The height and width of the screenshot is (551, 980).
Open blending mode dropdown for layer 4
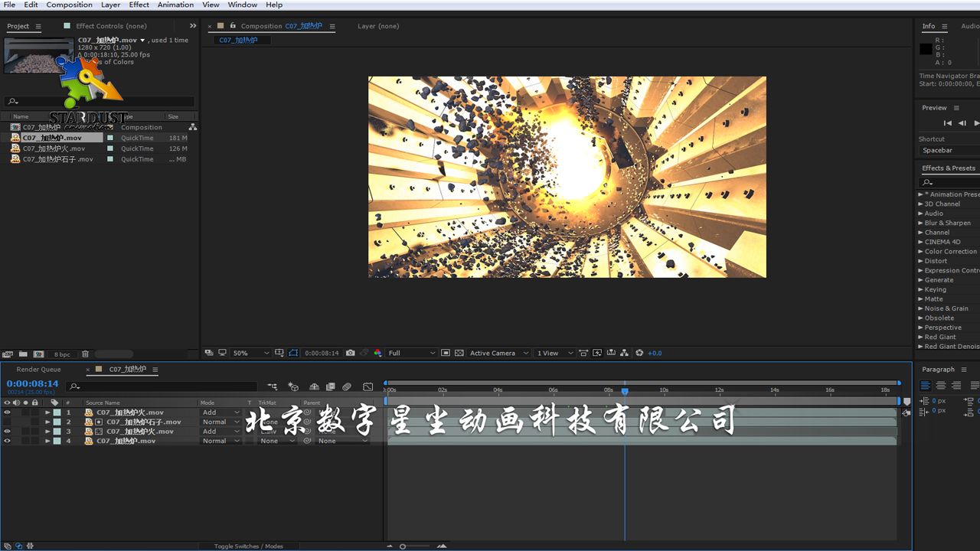[221, 441]
